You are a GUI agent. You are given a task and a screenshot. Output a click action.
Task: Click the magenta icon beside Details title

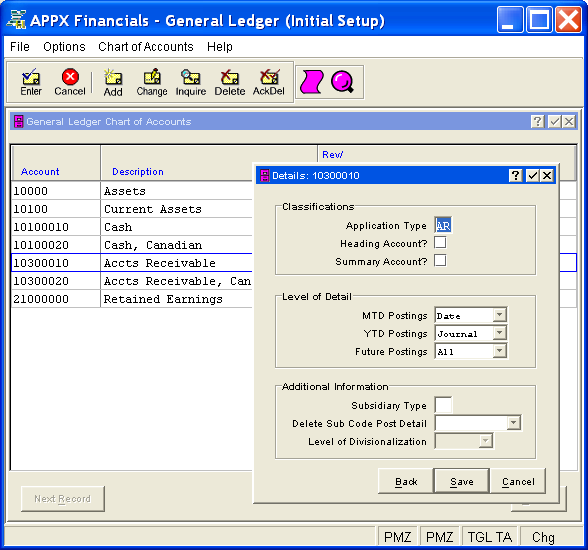(265, 175)
